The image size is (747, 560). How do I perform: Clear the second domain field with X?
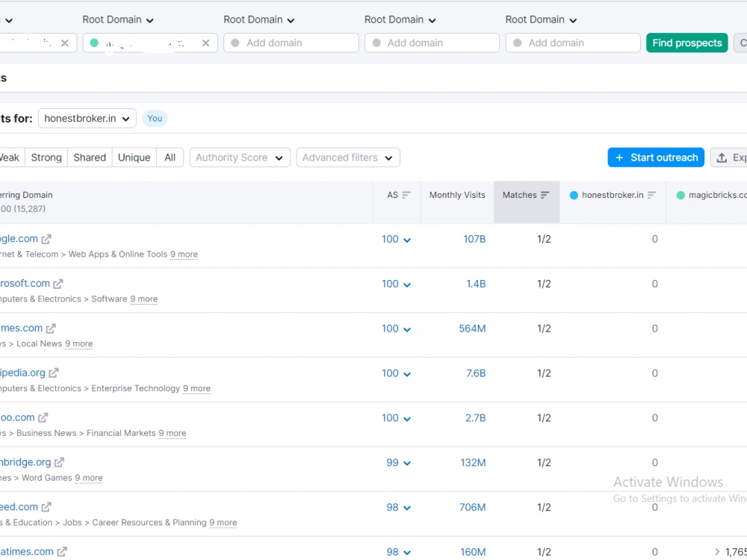point(206,43)
